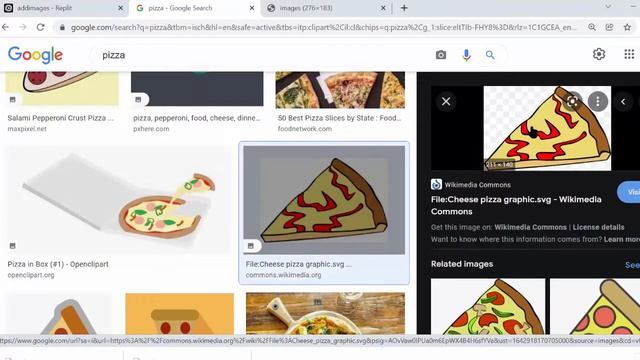
Task: Close the image preview panel
Action: point(446,101)
